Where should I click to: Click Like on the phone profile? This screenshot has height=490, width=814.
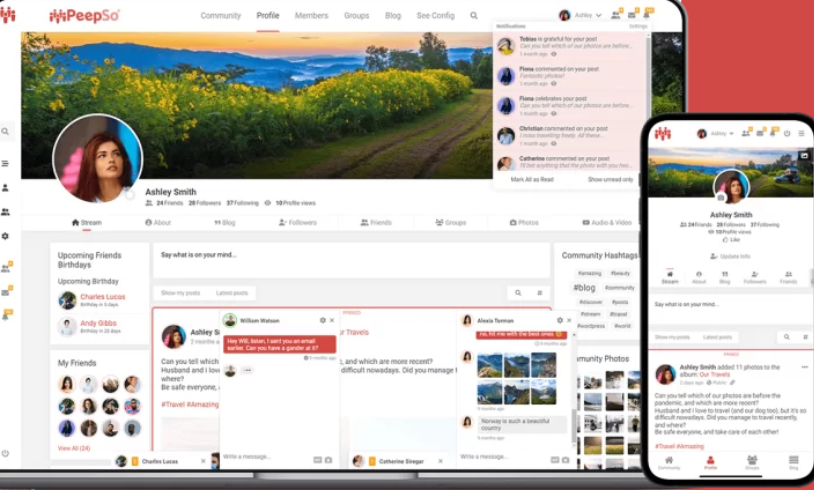pyautogui.click(x=731, y=240)
